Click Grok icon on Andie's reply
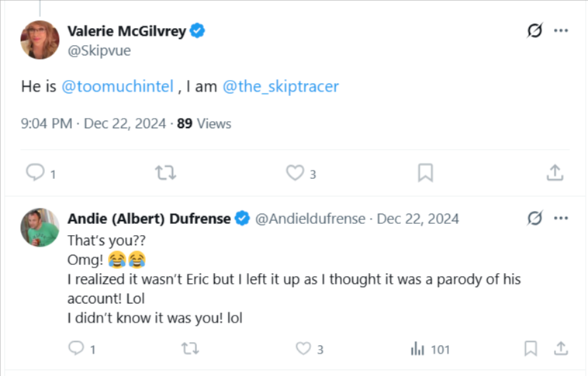The image size is (588, 376). point(534,218)
